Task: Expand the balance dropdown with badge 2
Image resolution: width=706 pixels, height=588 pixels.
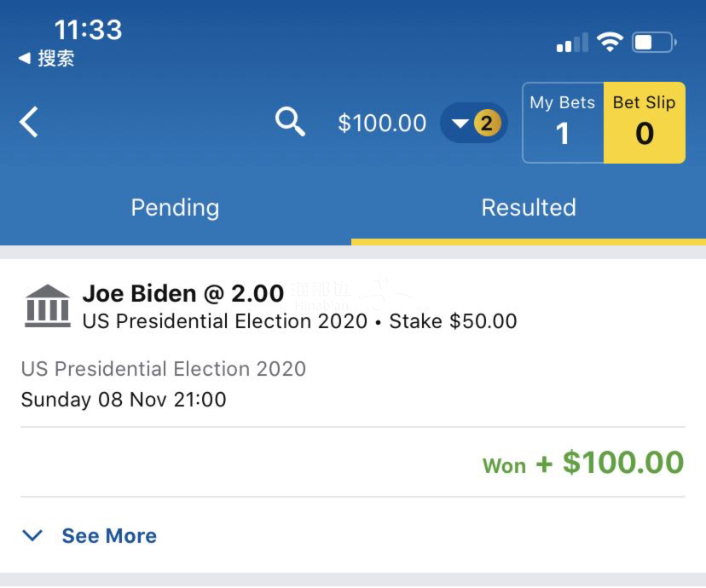Action: coord(474,123)
